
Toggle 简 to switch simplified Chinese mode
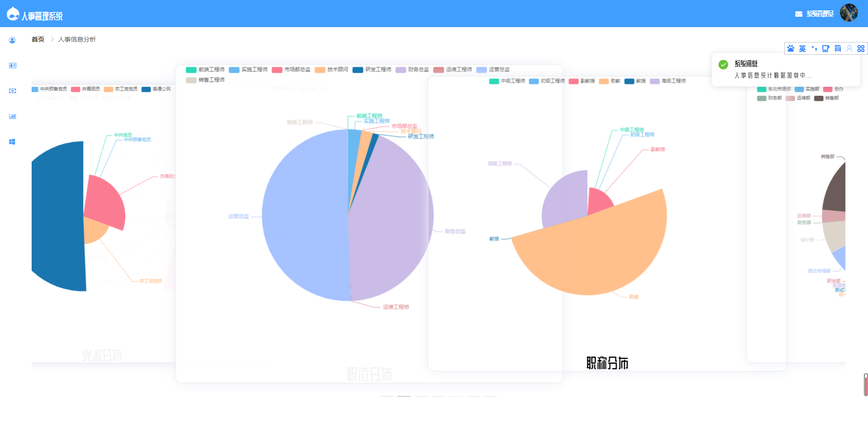[837, 48]
